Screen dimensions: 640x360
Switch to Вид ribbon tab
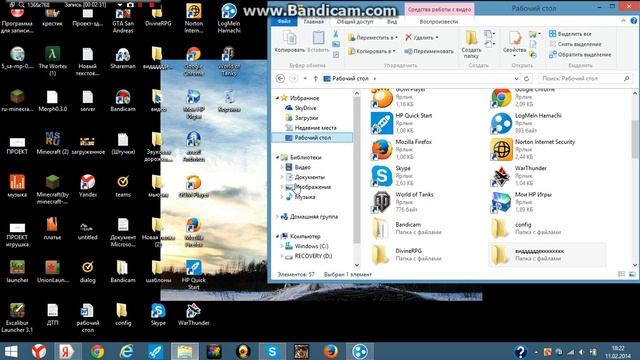pos(392,22)
